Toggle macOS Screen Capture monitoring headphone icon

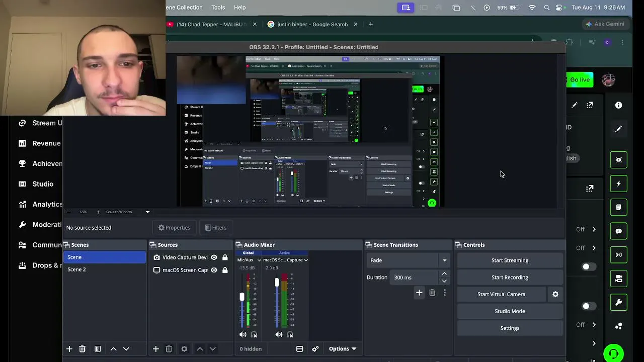pos(290,335)
